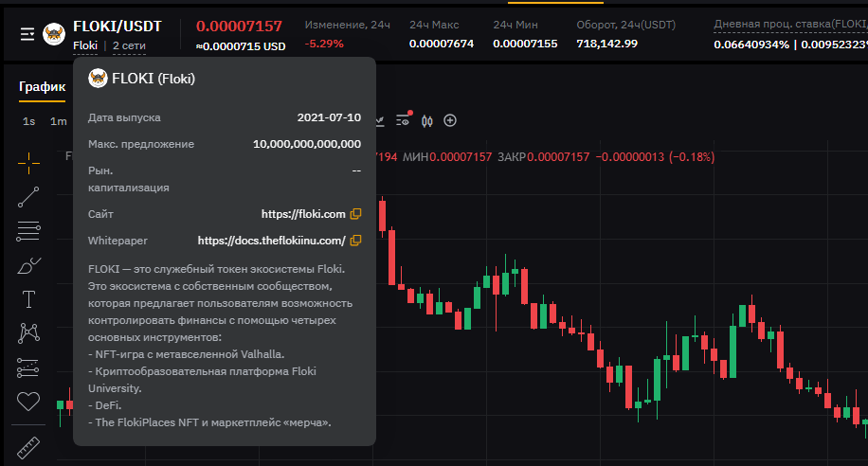Expand the '2 сети' networks info
The width and height of the screenshot is (868, 466).
pyautogui.click(x=129, y=45)
